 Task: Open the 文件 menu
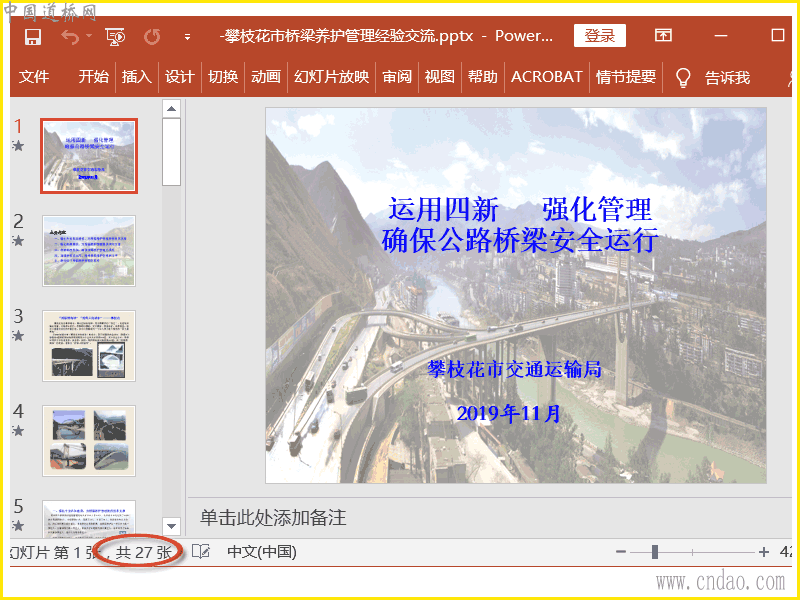click(x=34, y=77)
